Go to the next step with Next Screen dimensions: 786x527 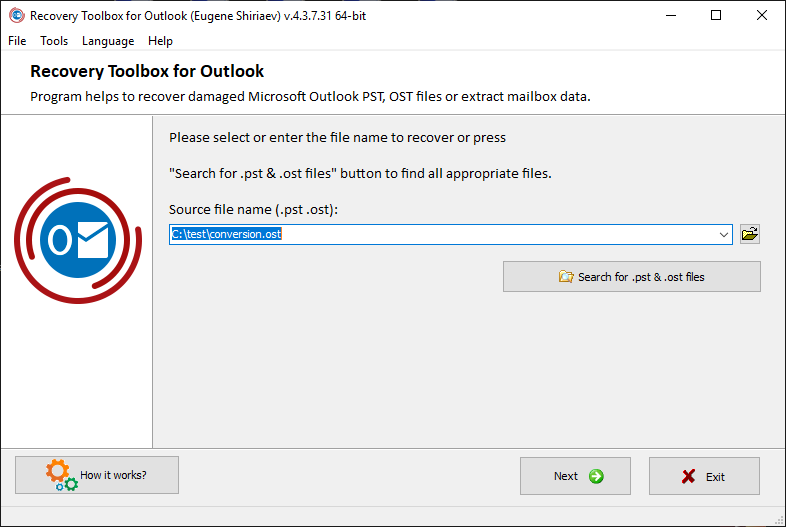(x=575, y=476)
